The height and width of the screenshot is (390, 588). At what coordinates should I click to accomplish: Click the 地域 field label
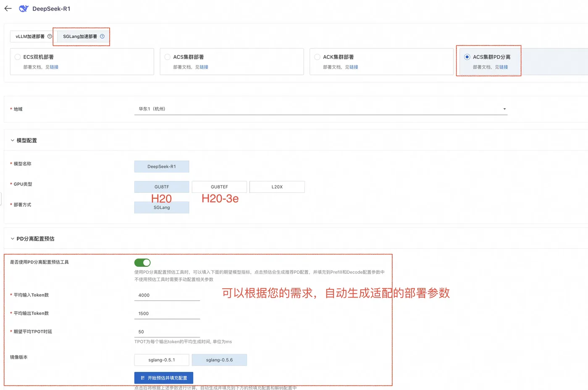tap(18, 109)
